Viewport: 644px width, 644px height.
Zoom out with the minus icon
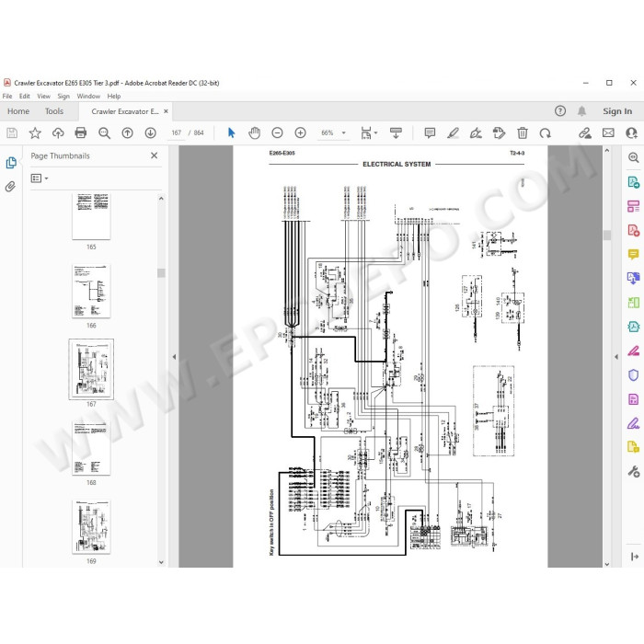[277, 133]
